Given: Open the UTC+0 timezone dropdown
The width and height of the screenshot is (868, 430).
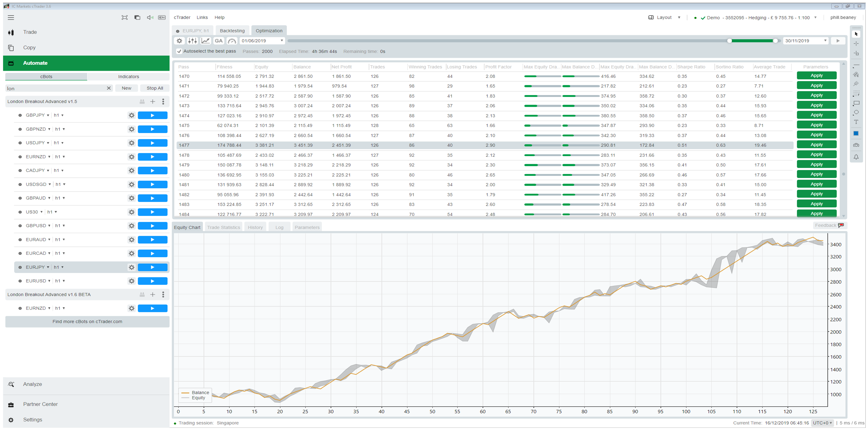Looking at the screenshot, I should click(x=823, y=423).
